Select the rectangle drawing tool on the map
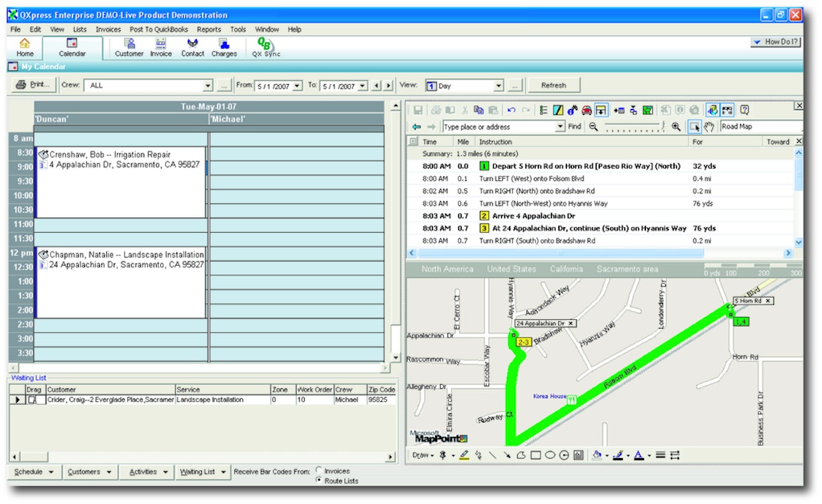The height and width of the screenshot is (504, 822). point(536,455)
